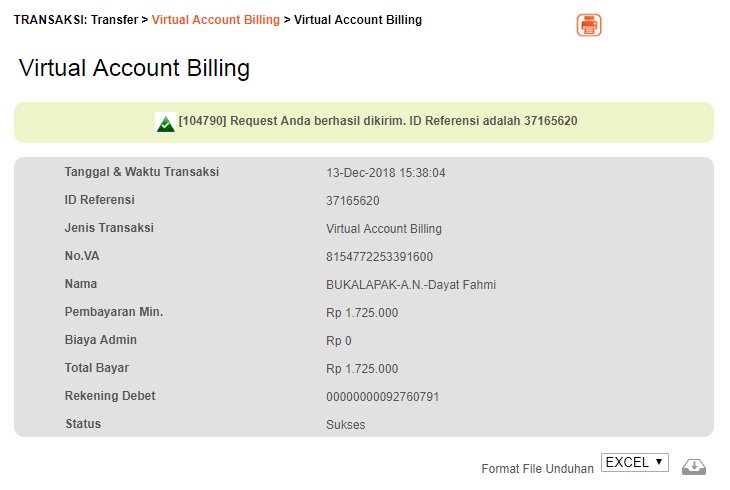This screenshot has height=490, width=730.
Task: Click the ID Referensi value 37165620 in the table
Action: (352, 201)
